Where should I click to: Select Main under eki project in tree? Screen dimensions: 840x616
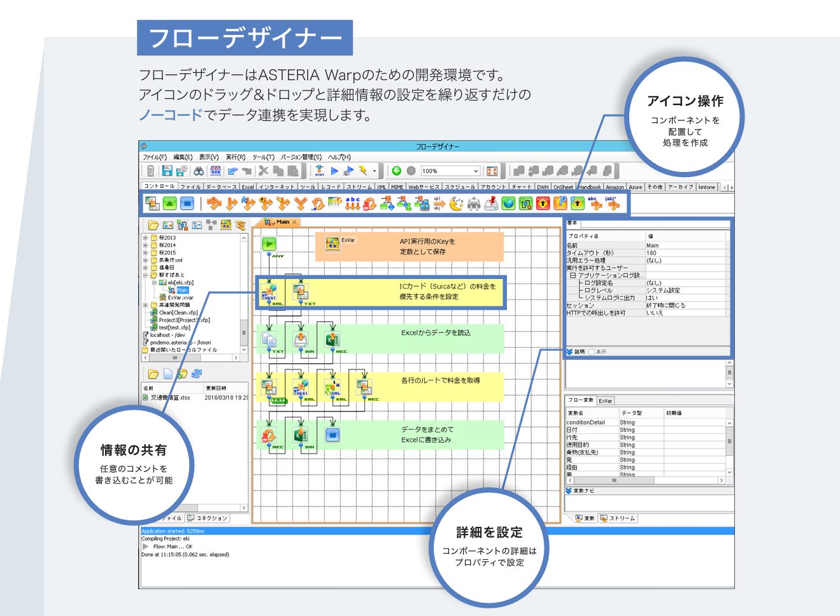[x=182, y=290]
